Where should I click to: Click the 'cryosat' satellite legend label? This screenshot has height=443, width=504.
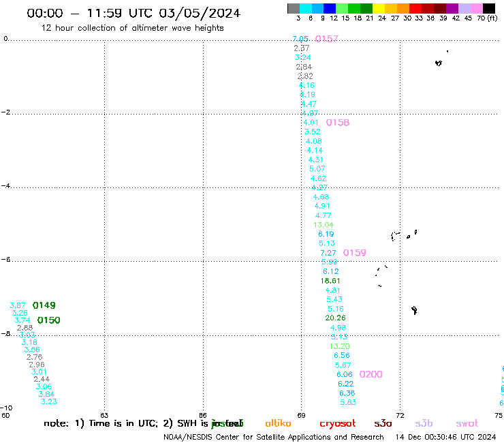[x=338, y=424]
